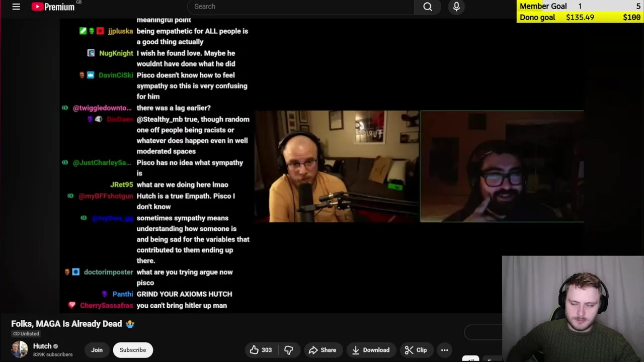This screenshot has width=644, height=362.
Task: Like the video (303 likes)
Action: (261, 350)
